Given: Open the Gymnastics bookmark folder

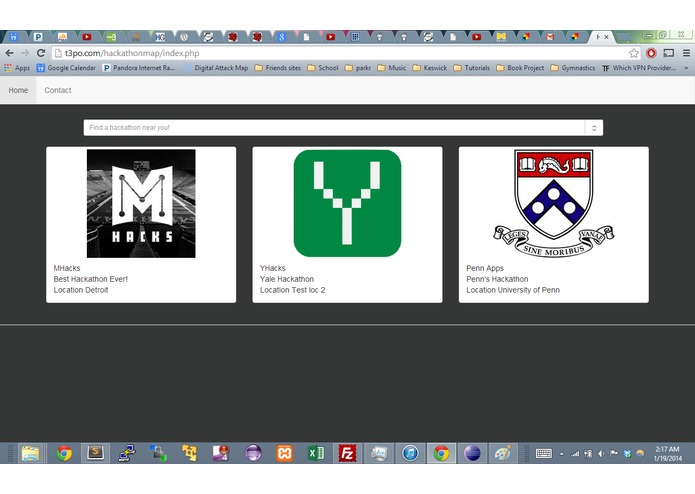Looking at the screenshot, I should 573,68.
